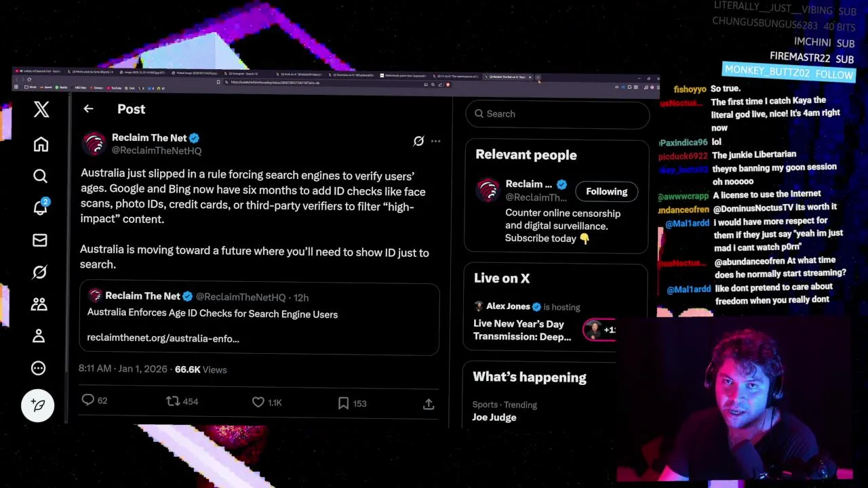
Task: Open Communities in the sidebar
Action: (39, 304)
